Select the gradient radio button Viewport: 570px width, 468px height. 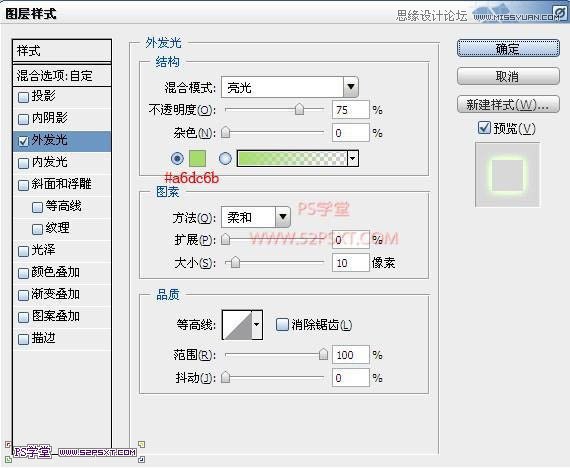[225, 159]
